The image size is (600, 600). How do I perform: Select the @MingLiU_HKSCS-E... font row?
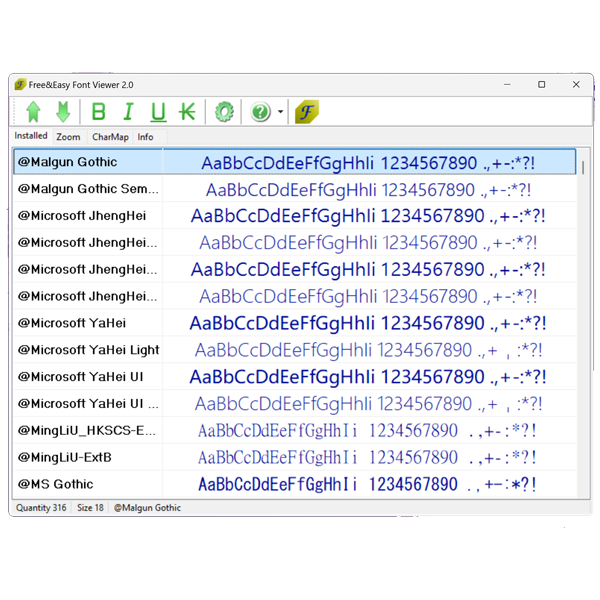coord(294,430)
